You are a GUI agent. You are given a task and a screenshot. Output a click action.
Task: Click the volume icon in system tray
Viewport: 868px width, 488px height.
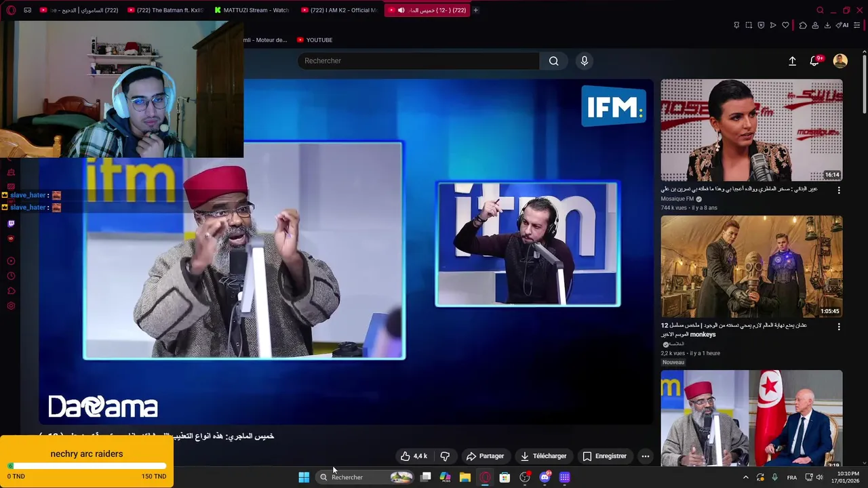819,477
